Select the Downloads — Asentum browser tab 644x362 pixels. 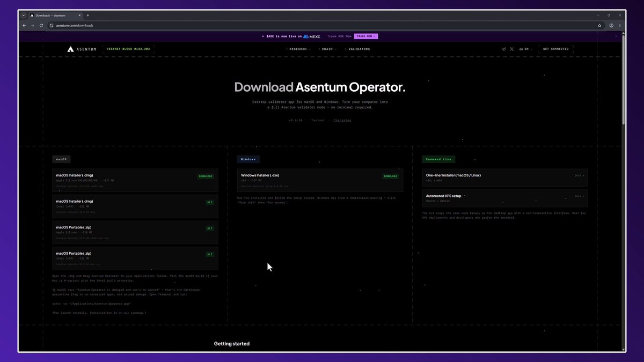tap(55, 15)
